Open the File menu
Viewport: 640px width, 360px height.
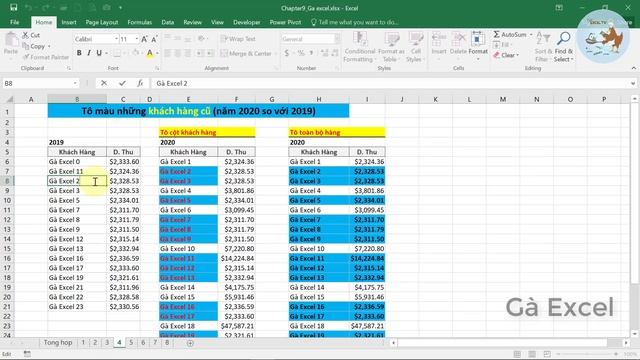click(15, 22)
